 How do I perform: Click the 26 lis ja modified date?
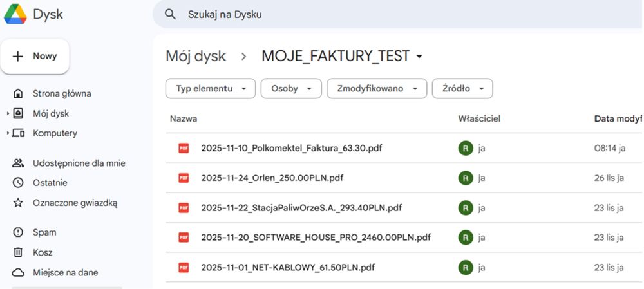point(609,178)
